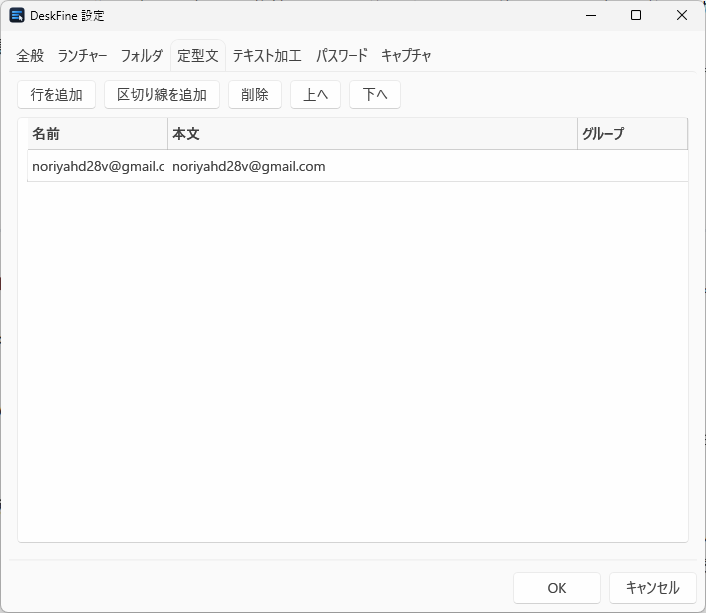The image size is (706, 613).
Task: Switch to the ランチャー tab
Action: coord(82,56)
